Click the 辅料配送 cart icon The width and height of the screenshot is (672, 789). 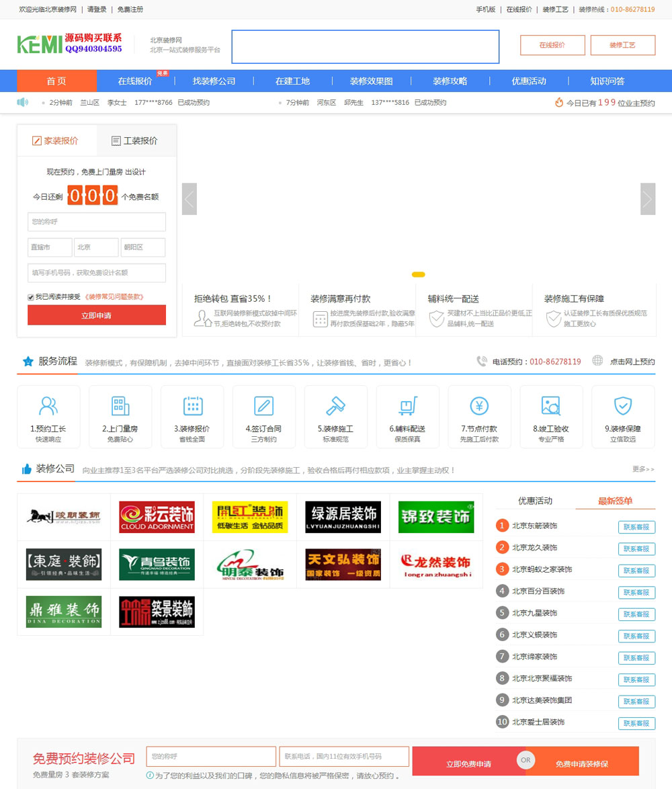[407, 406]
